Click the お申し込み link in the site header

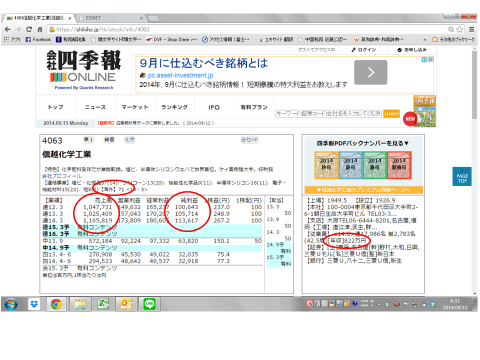tap(412, 50)
